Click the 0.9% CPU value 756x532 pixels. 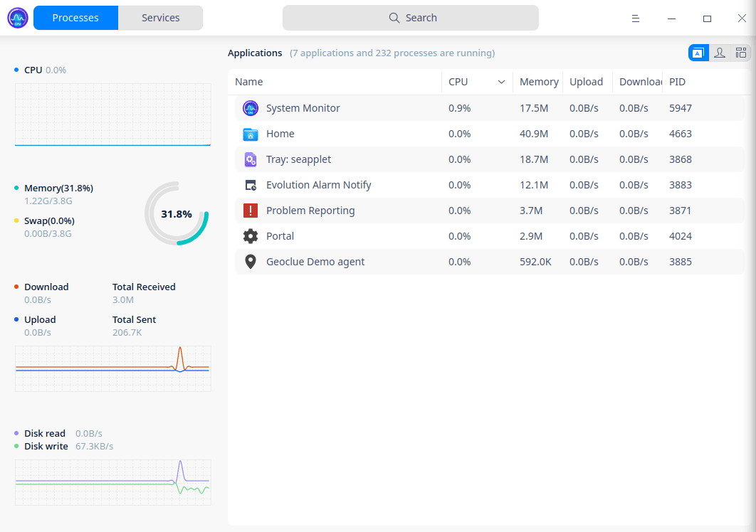point(459,108)
